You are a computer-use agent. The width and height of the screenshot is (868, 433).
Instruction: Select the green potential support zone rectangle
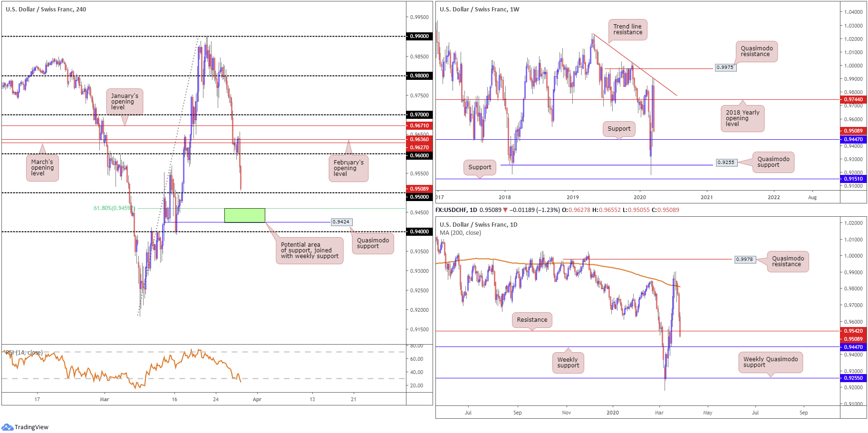(x=244, y=215)
